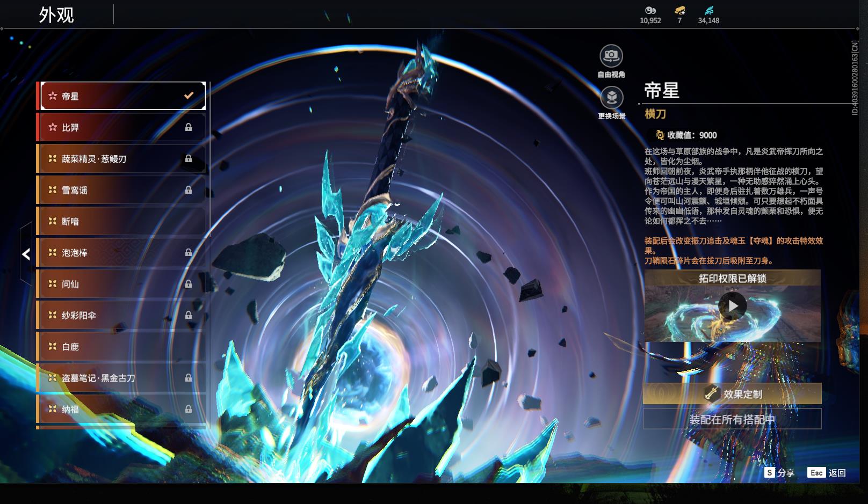868x504 pixels.
Task: Click the silver coin currency icon
Action: 650,10
